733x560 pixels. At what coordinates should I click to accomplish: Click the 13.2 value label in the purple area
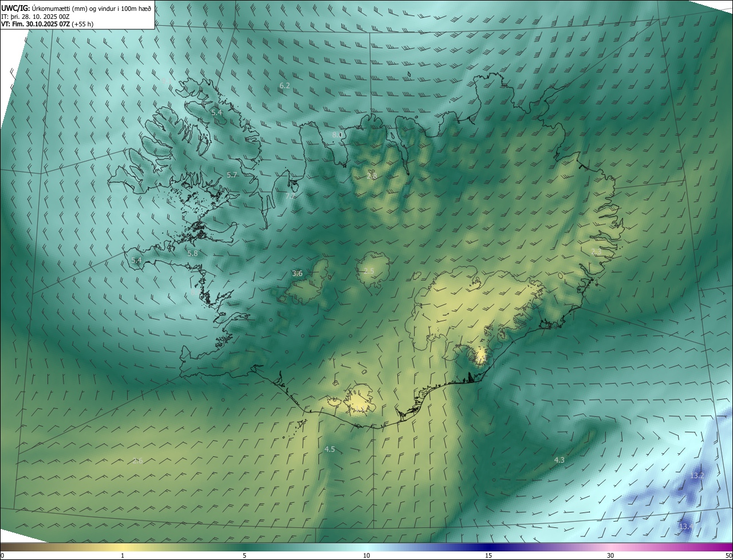pyautogui.click(x=697, y=476)
